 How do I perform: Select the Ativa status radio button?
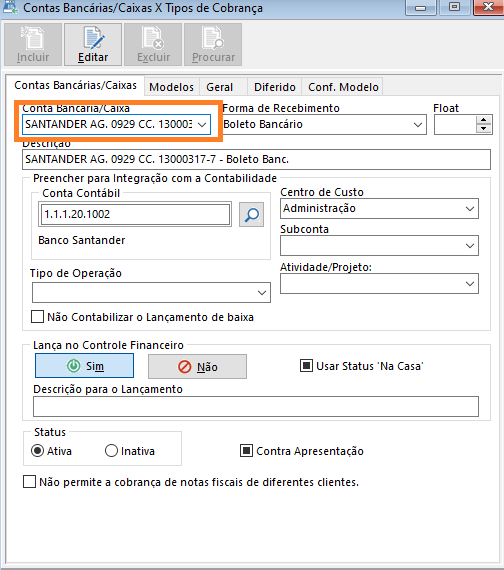(37, 451)
